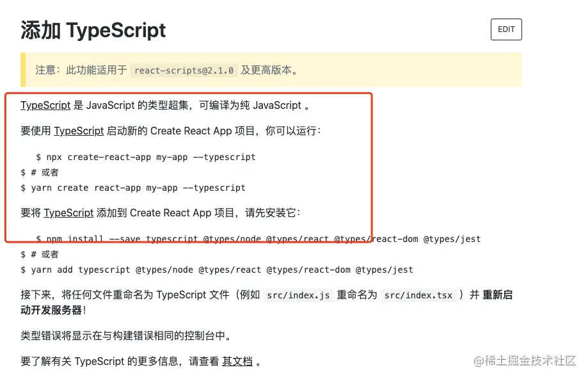Screen dimensions: 588x379
Task: Open TypeScript link in 要将 sentence
Action: point(68,213)
